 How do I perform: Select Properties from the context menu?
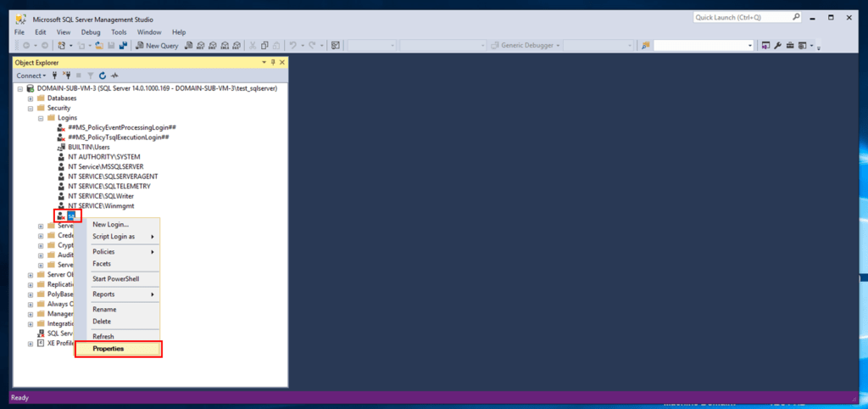point(118,349)
